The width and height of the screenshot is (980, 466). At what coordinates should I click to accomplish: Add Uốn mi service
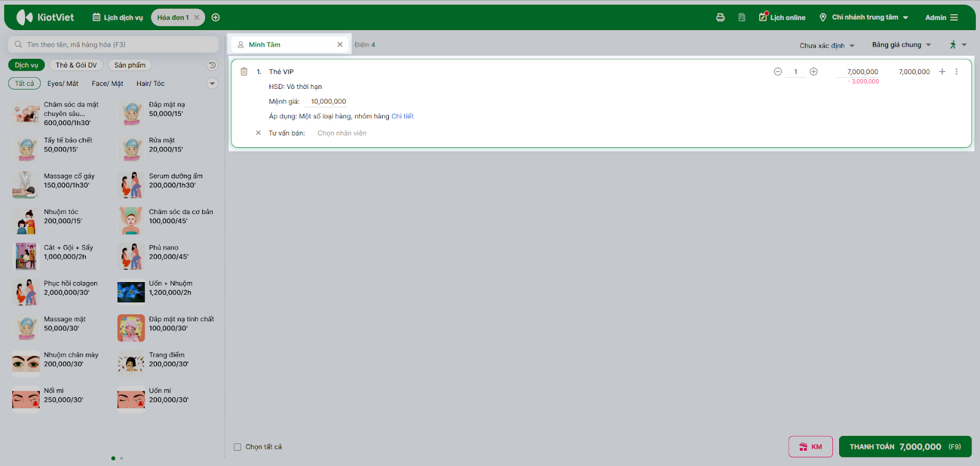[165, 399]
